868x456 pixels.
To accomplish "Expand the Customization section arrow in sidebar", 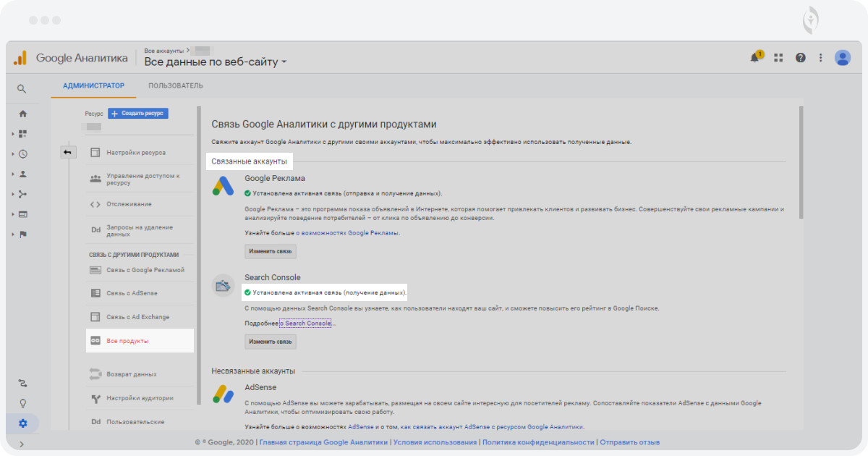I will click(13, 134).
